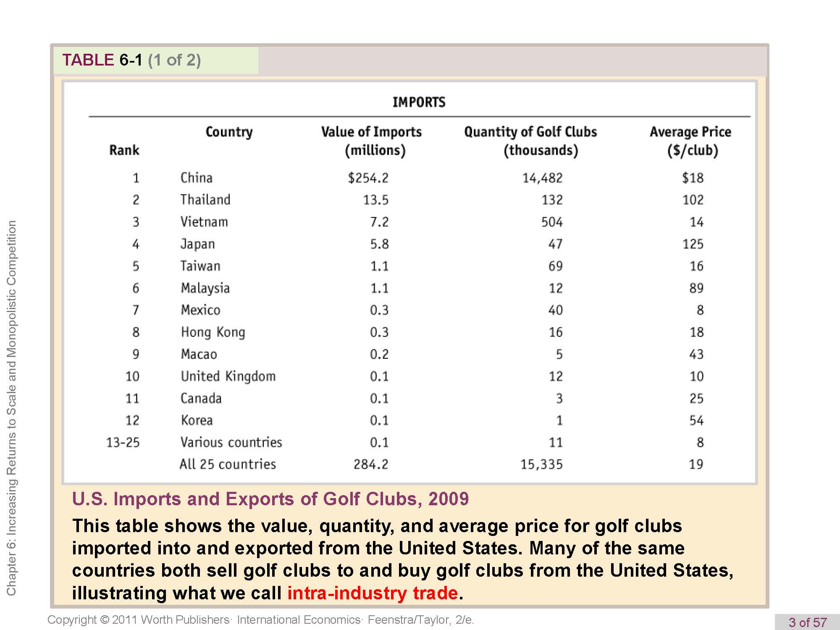Screen dimensions: 840x630
Task: Click the Quantity of Golf Clubs header
Action: click(x=530, y=141)
